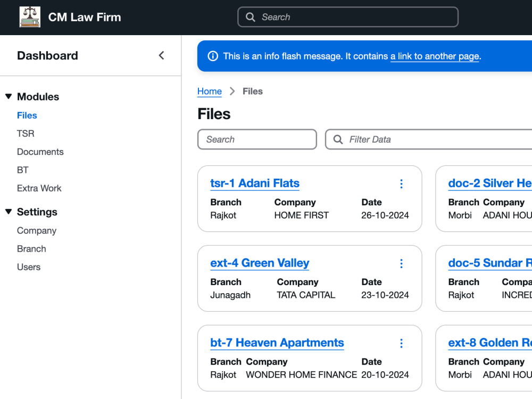532x399 pixels.
Task: Collapse the Modules section
Action: coord(9,97)
